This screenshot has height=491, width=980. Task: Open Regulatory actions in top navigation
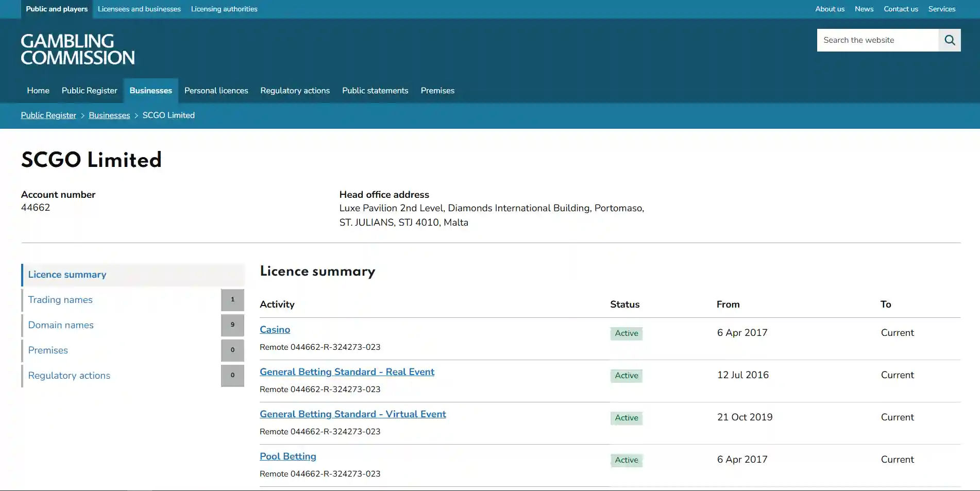pyautogui.click(x=295, y=91)
